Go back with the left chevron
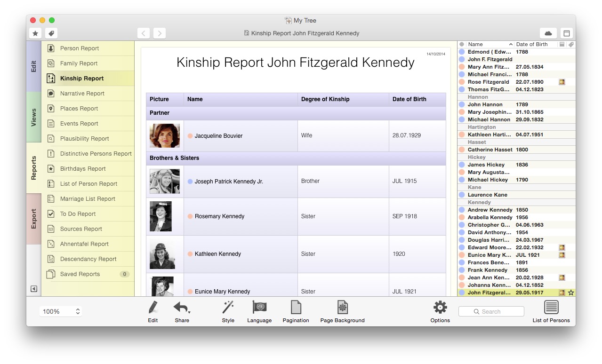The width and height of the screenshot is (602, 364). pos(144,33)
